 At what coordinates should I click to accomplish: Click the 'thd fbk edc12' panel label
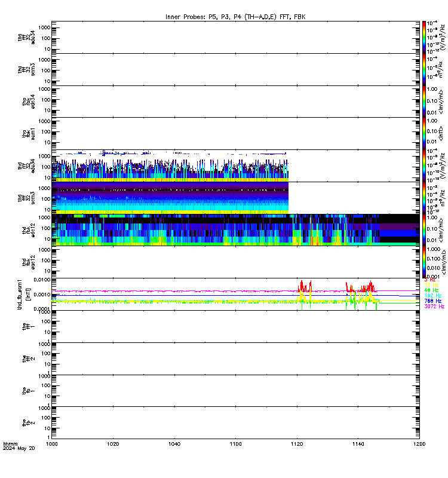29,230
